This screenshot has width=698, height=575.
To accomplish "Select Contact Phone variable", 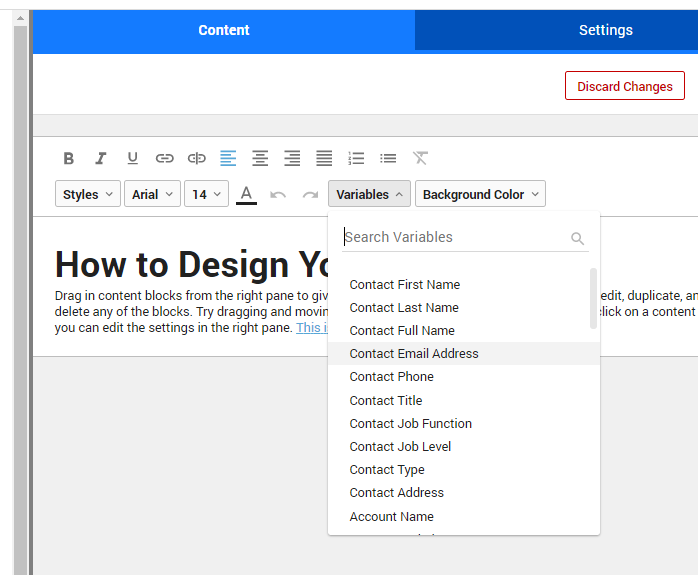I will pos(464,377).
